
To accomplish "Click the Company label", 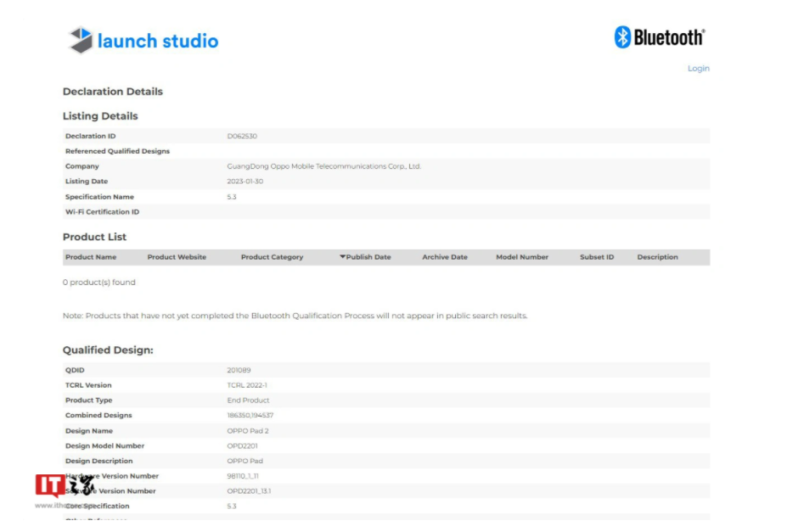I will pos(82,166).
